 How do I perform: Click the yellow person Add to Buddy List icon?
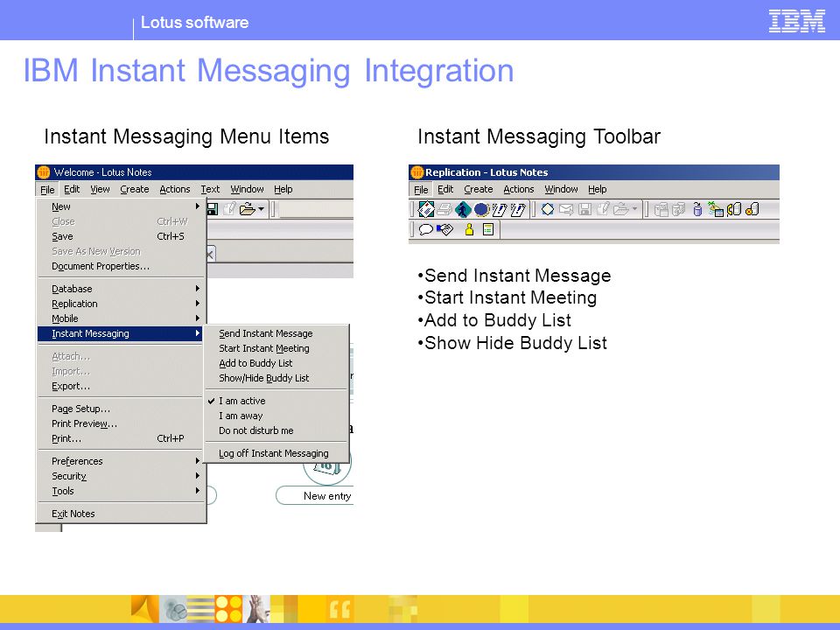point(469,230)
